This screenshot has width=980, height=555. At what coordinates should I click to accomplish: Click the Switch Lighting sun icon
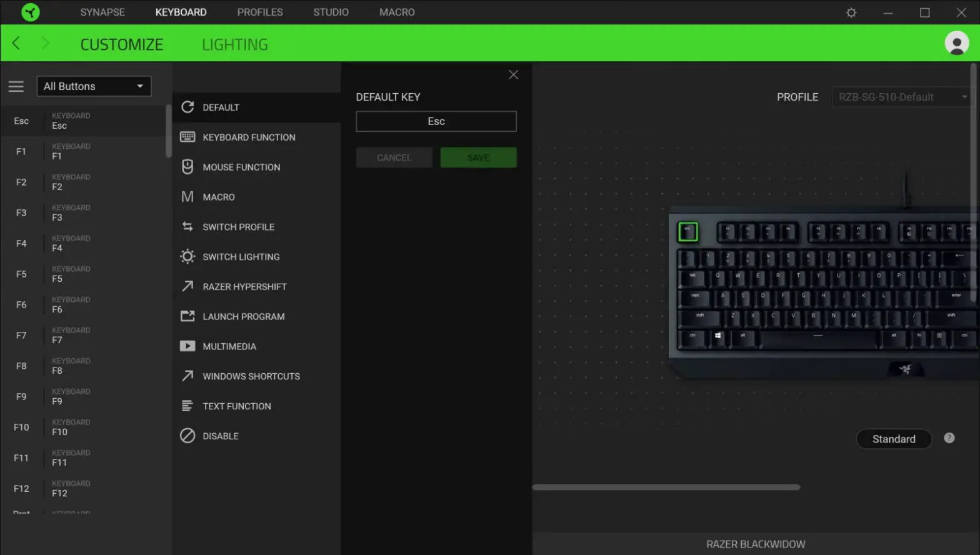(187, 256)
